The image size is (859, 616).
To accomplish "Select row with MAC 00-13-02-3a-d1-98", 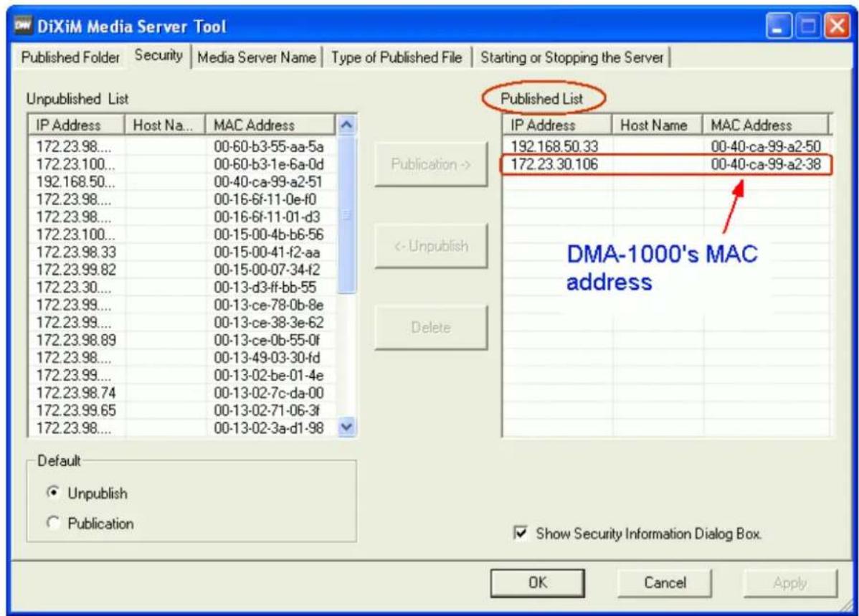I will 182,427.
